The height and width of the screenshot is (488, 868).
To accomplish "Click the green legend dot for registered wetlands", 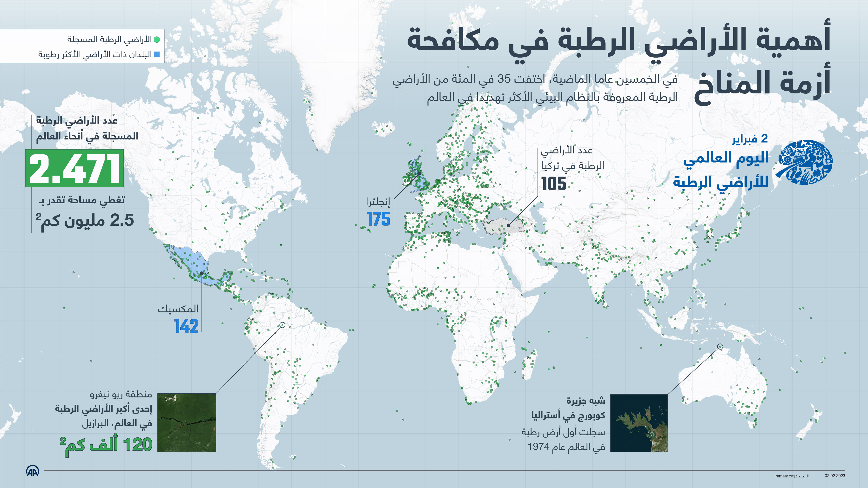I will [157, 40].
